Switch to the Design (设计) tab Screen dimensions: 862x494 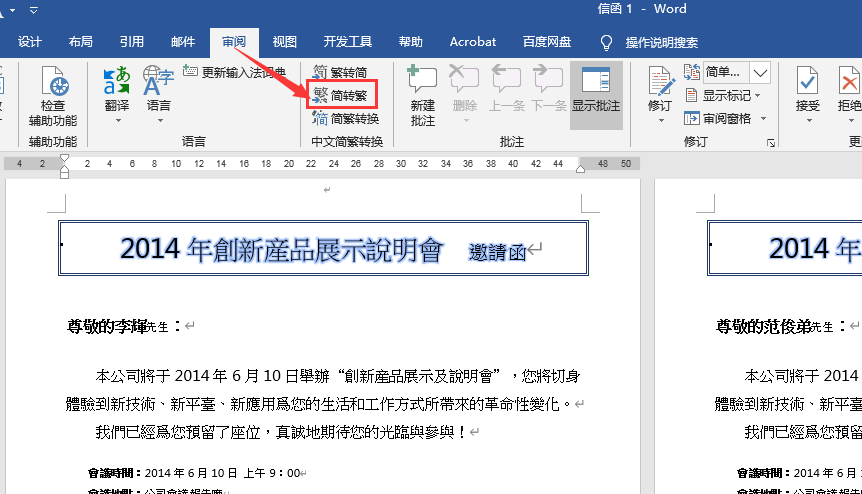(30, 42)
